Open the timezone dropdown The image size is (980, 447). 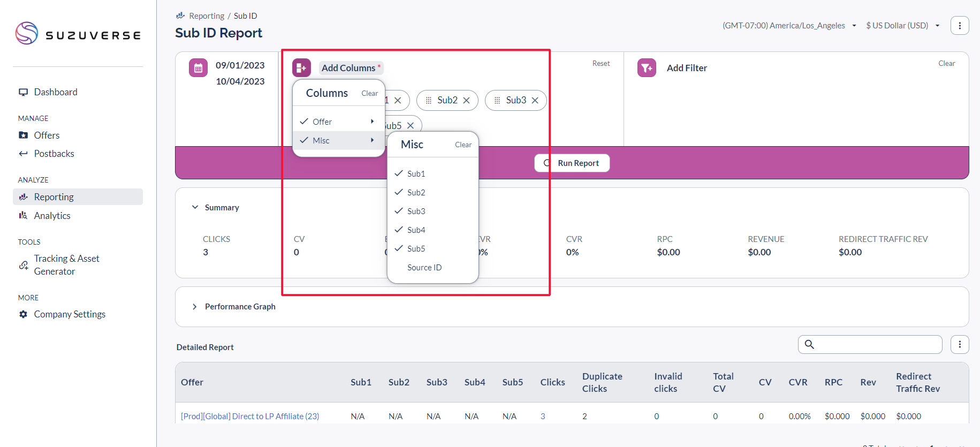click(x=789, y=26)
